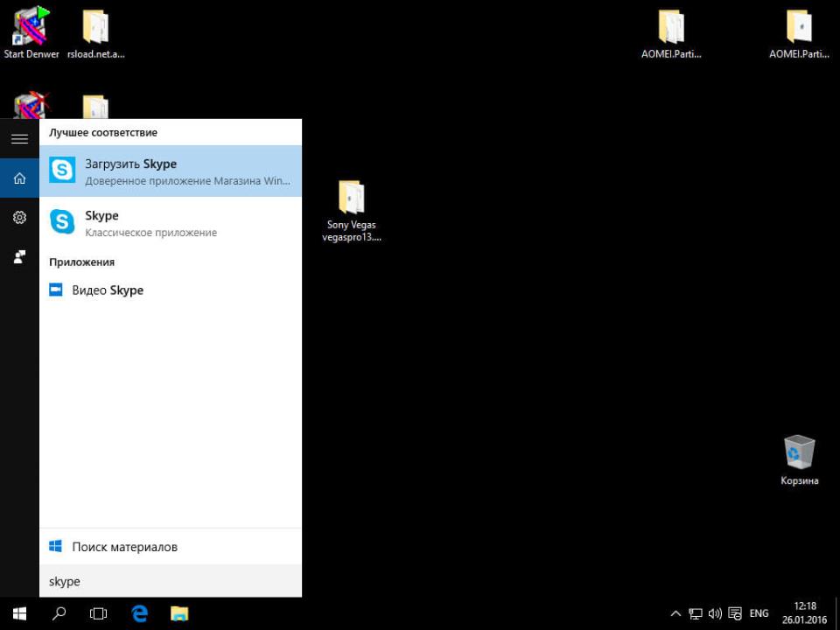Open File Explorer from the taskbar
This screenshot has height=630, width=840.
pyautogui.click(x=179, y=613)
